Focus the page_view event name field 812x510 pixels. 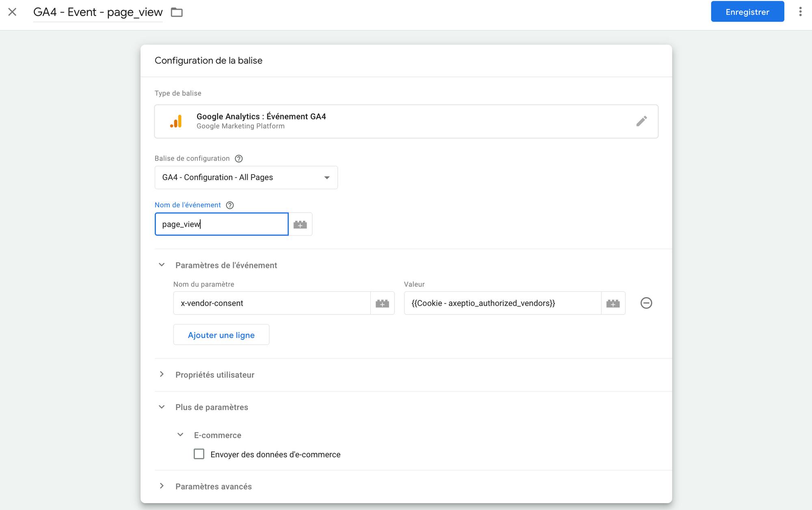(x=222, y=224)
